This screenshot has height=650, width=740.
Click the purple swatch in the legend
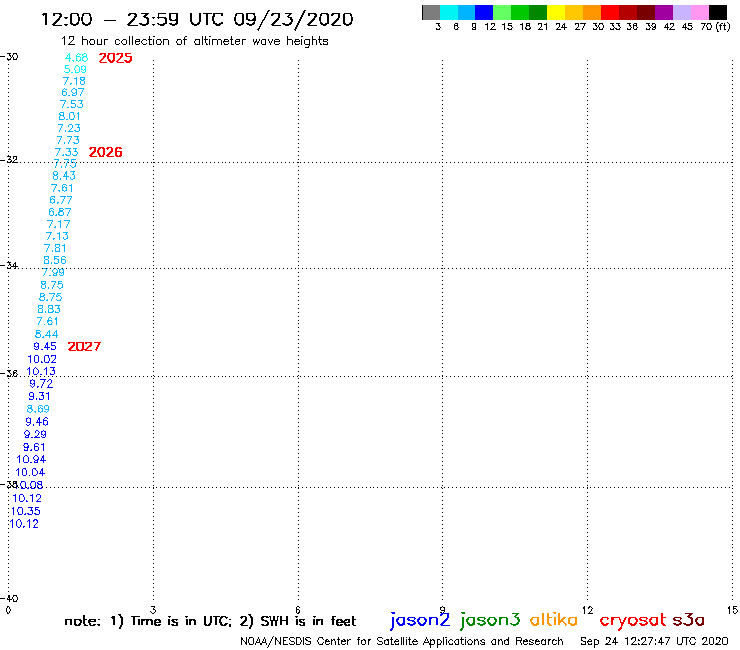(x=664, y=12)
